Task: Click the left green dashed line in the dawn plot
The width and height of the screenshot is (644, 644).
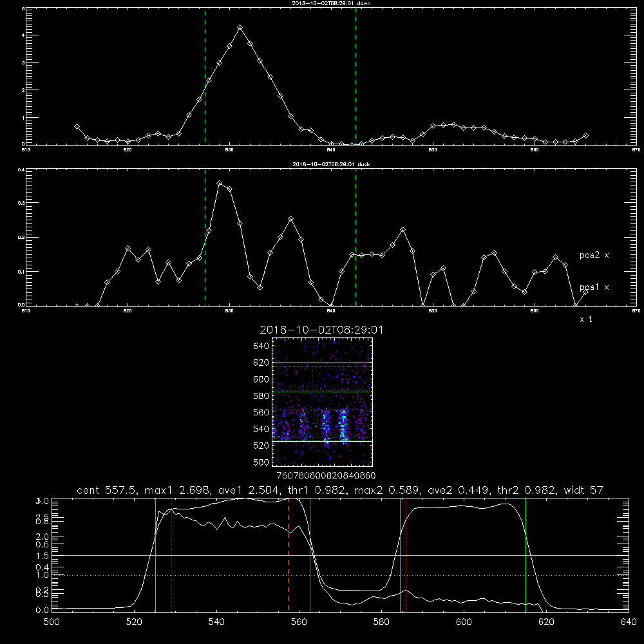Action: (x=205, y=76)
